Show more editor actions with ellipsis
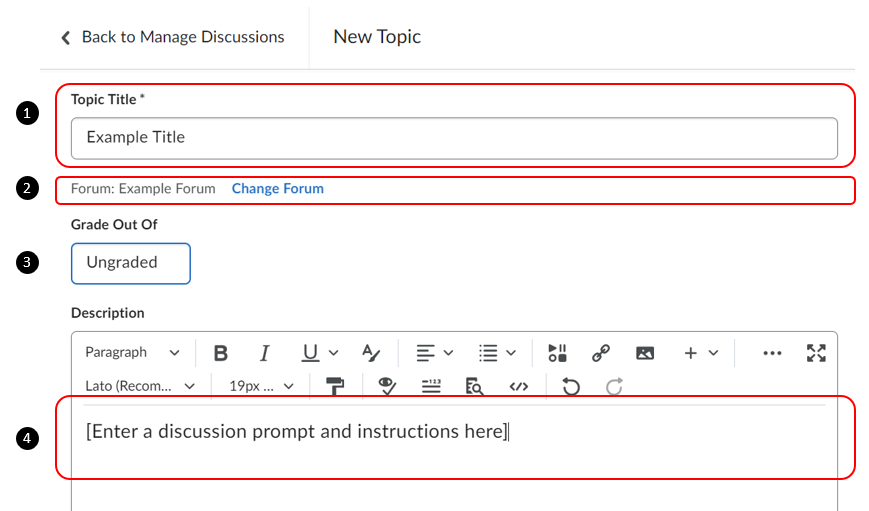Screen dimensions: 869x511 coord(772,353)
